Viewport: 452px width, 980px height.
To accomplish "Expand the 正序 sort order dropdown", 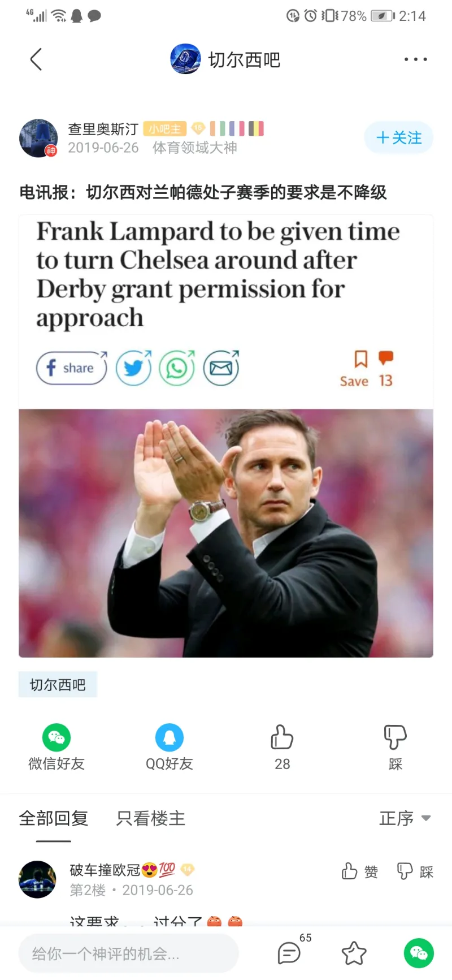I will [x=405, y=818].
